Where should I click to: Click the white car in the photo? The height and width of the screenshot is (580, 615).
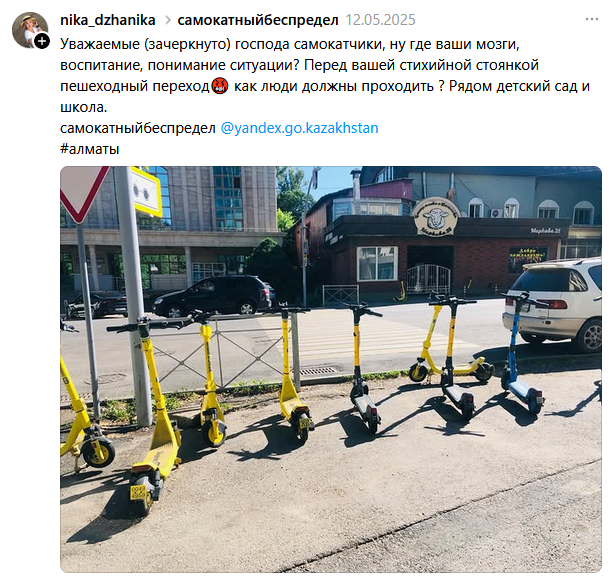pyautogui.click(x=553, y=304)
